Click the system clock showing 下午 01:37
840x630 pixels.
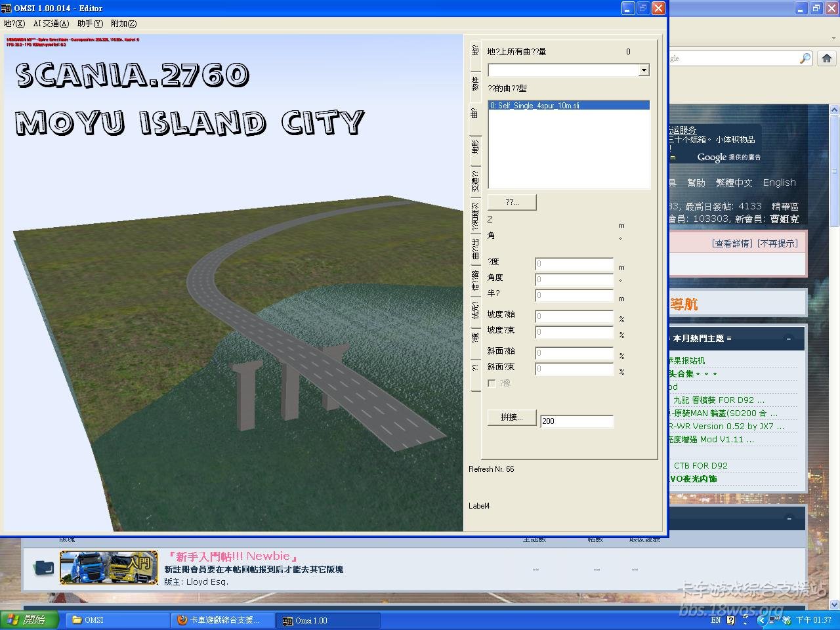(x=814, y=620)
